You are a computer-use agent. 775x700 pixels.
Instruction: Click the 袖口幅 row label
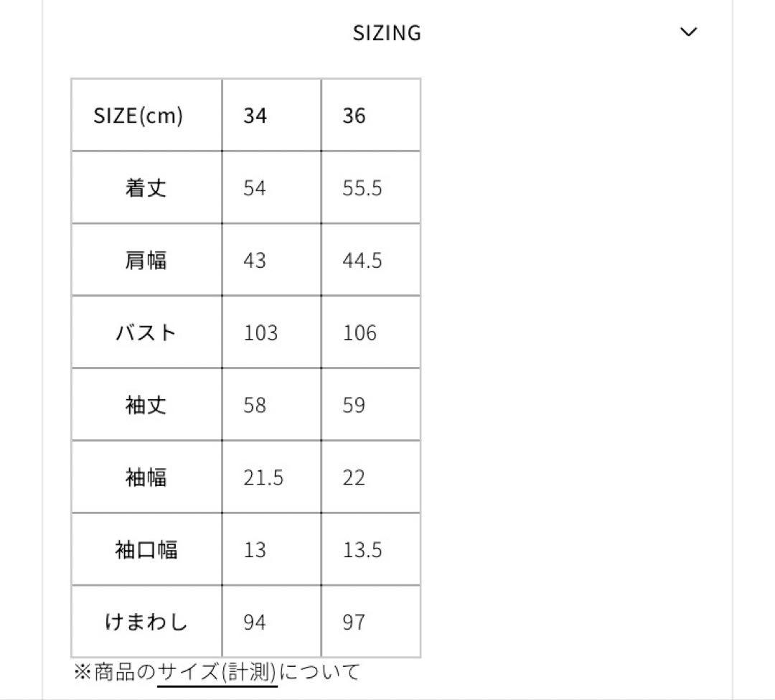[x=146, y=550]
